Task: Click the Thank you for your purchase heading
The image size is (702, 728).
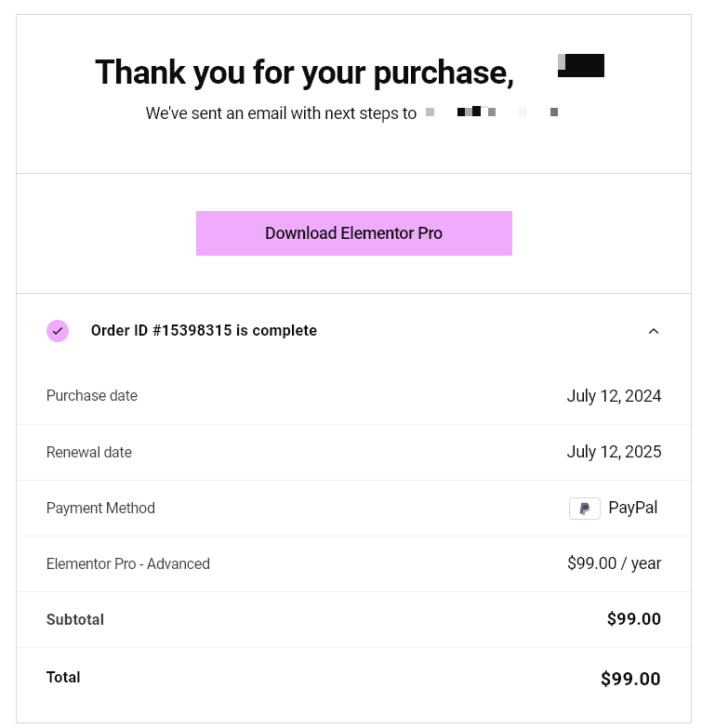Action: (305, 73)
